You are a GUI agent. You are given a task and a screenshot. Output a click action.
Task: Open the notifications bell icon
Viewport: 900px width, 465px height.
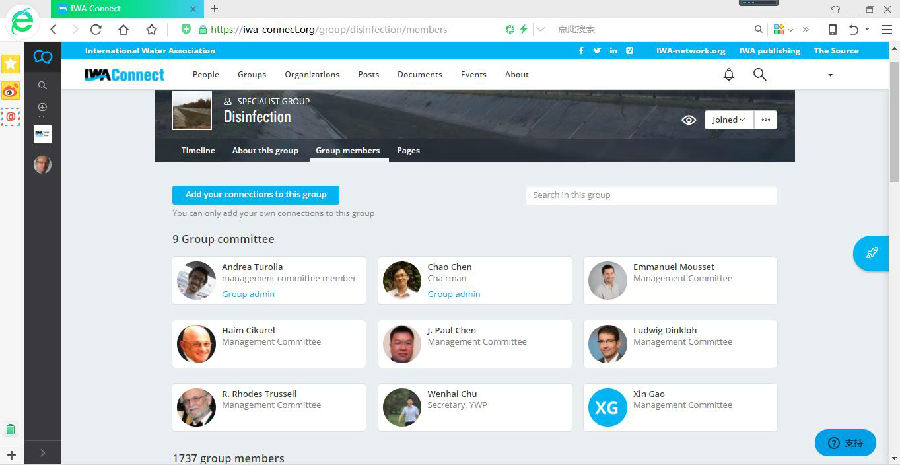click(728, 75)
